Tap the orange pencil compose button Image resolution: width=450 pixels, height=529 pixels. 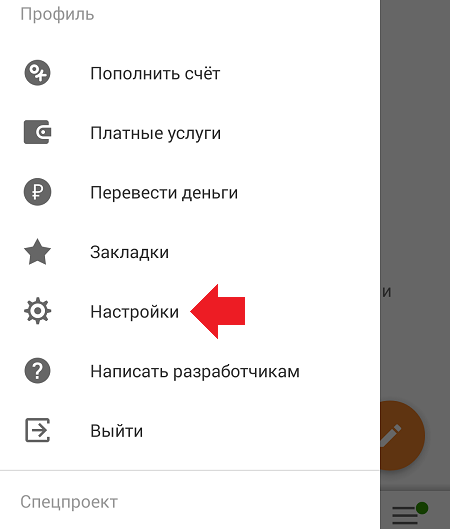tap(402, 435)
